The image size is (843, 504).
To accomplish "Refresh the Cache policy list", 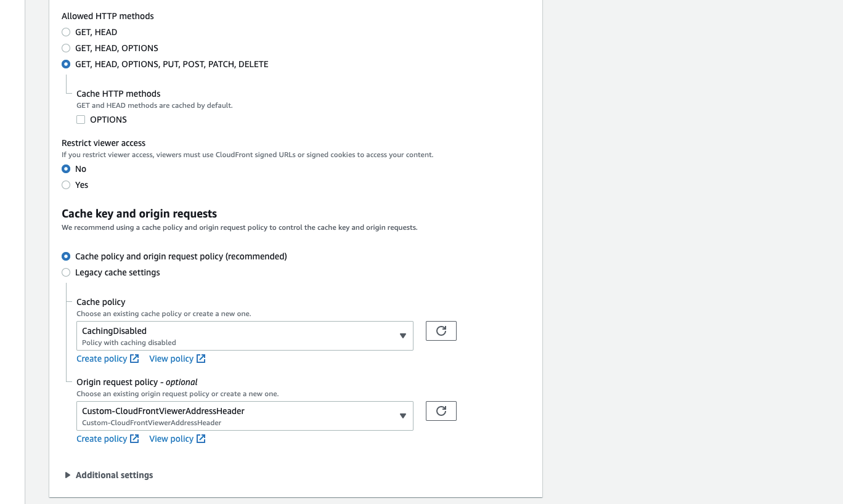I will (x=441, y=331).
